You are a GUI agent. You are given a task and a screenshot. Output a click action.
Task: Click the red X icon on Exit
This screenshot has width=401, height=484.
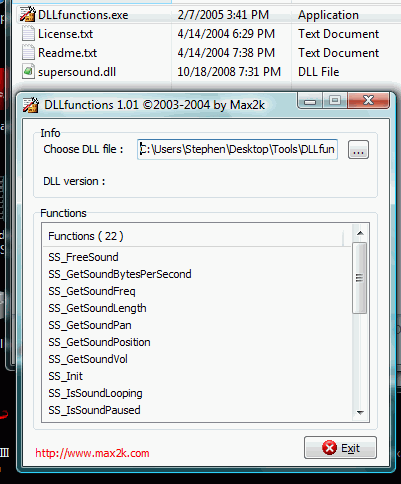(329, 448)
